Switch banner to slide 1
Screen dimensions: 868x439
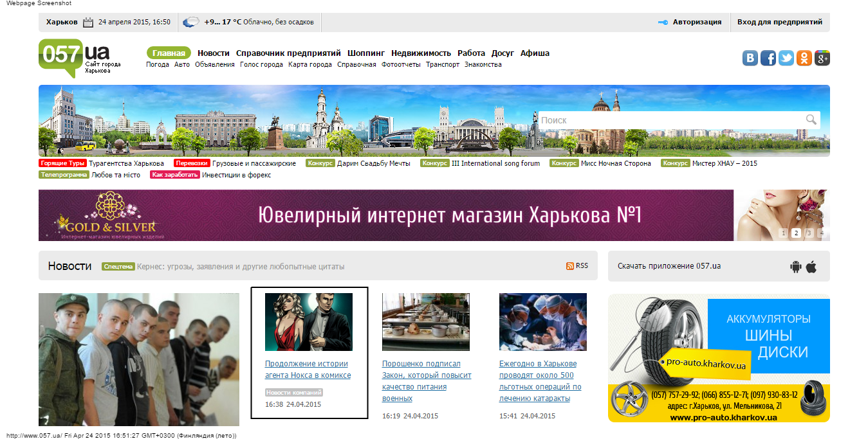pyautogui.click(x=783, y=233)
